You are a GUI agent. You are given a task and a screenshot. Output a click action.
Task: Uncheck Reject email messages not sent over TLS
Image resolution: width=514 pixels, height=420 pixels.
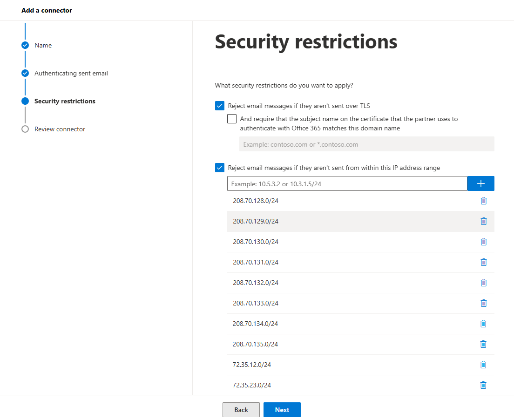220,106
